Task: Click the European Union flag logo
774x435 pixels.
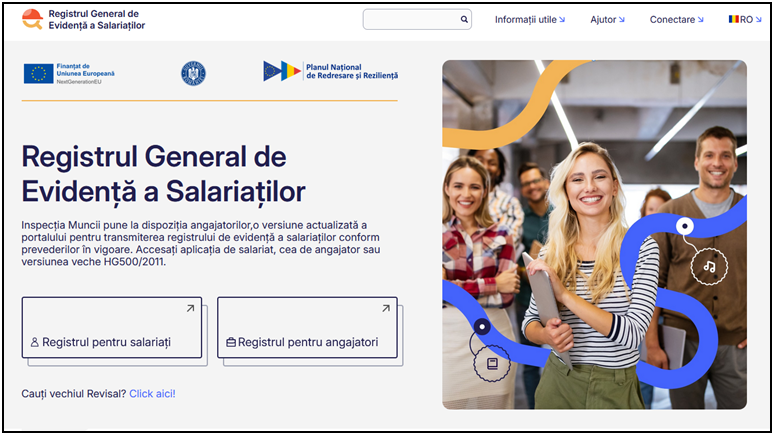Action: pyautogui.click(x=39, y=74)
